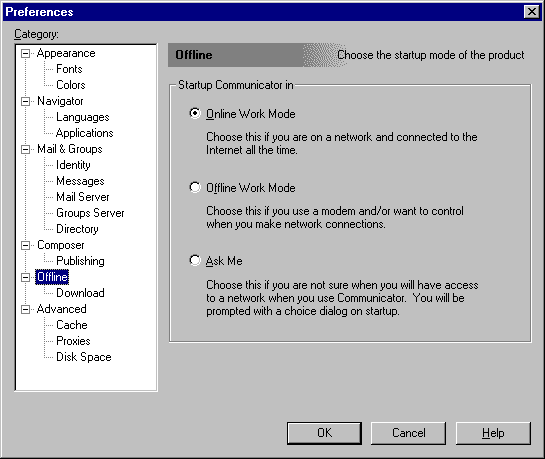
Task: Select Languages under Navigator
Action: 83,117
